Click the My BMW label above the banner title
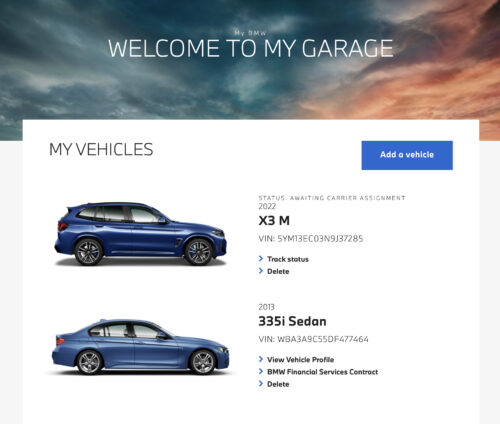The width and height of the screenshot is (500, 424). (x=250, y=33)
